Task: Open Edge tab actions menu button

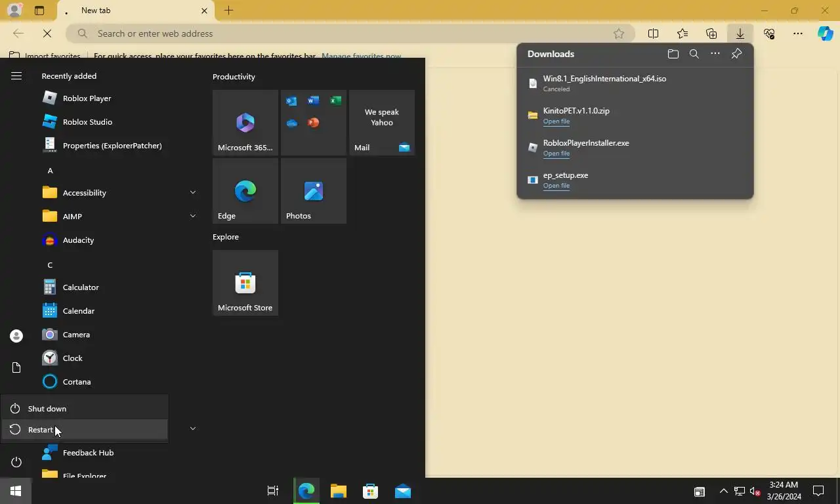Action: (39, 10)
